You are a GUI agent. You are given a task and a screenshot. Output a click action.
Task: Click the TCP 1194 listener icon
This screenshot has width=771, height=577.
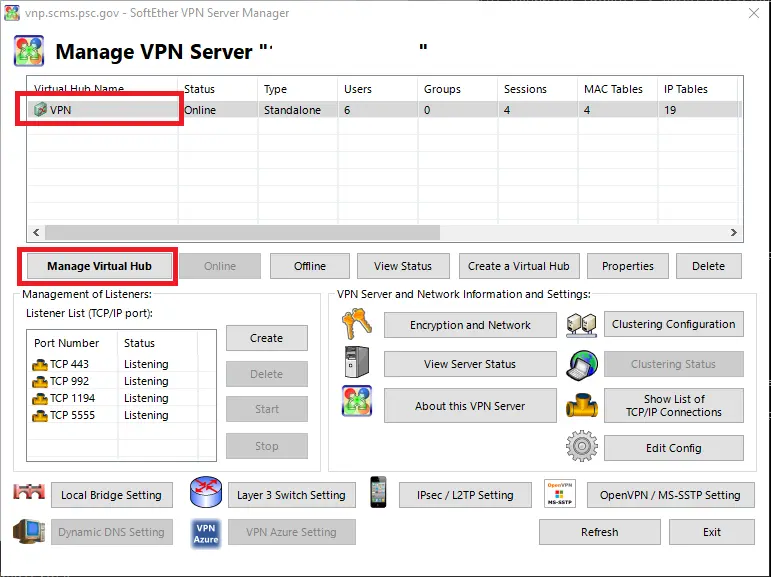point(40,398)
